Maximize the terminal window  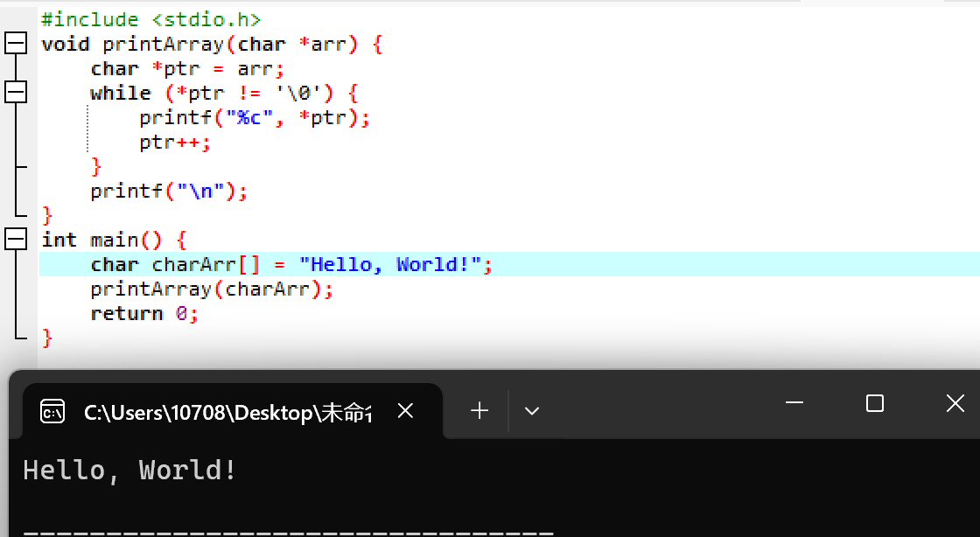875,402
